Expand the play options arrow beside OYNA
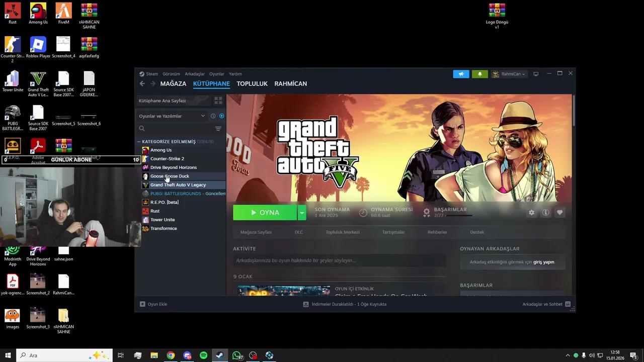The height and width of the screenshot is (362, 644). (301, 213)
